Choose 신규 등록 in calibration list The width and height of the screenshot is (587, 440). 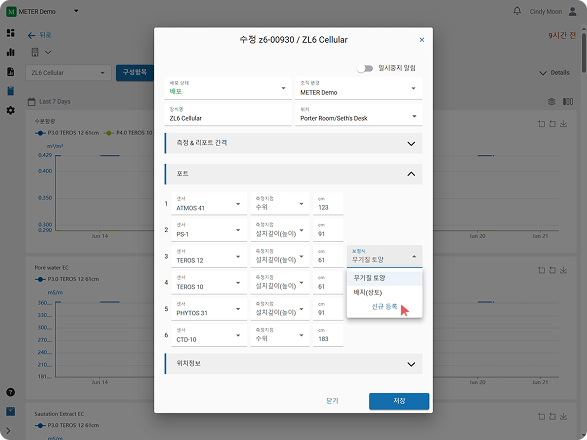coord(384,307)
